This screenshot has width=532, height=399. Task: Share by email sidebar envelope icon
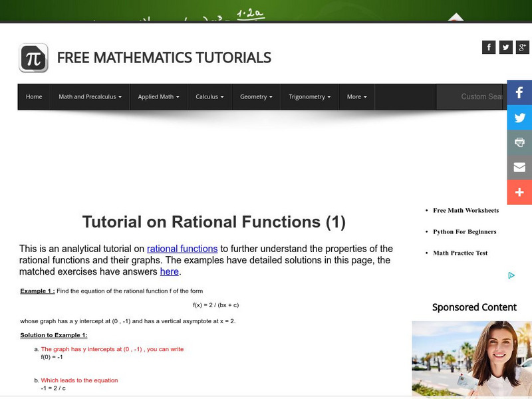[x=519, y=167]
